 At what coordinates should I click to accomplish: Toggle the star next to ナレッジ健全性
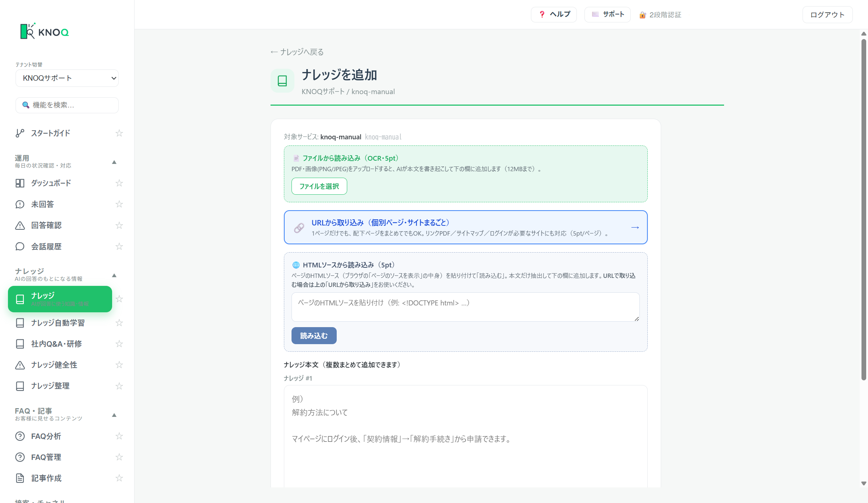[x=119, y=365]
